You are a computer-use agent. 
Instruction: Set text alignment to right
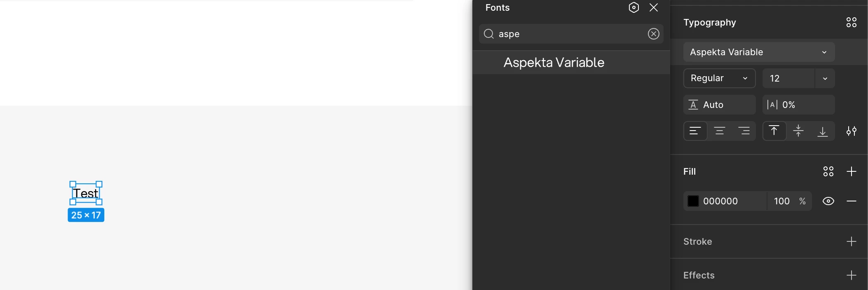coord(744,131)
